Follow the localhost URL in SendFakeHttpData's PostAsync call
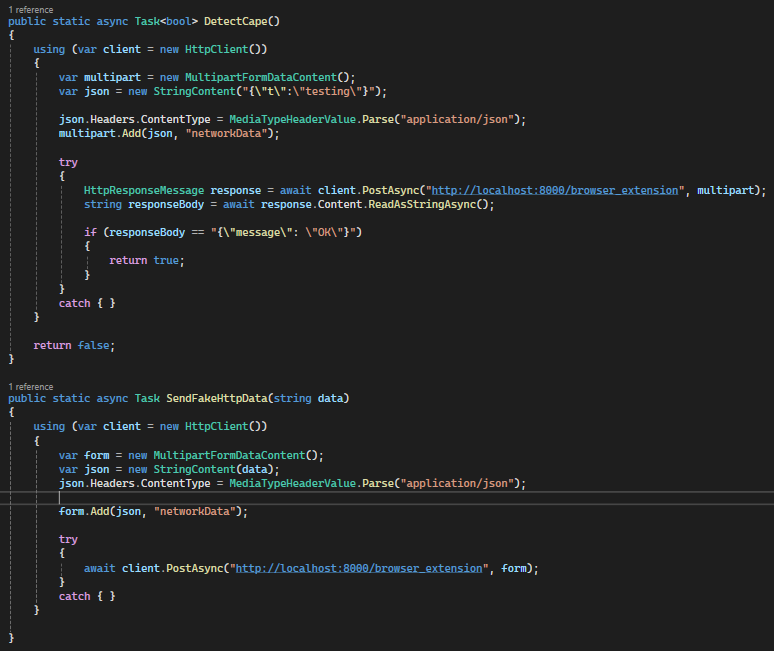 pyautogui.click(x=359, y=569)
